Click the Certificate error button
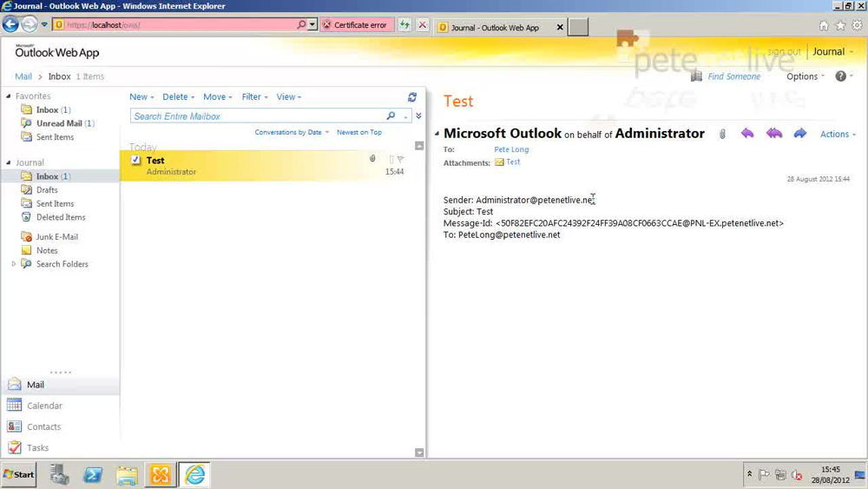The height and width of the screenshot is (489, 868). click(356, 25)
